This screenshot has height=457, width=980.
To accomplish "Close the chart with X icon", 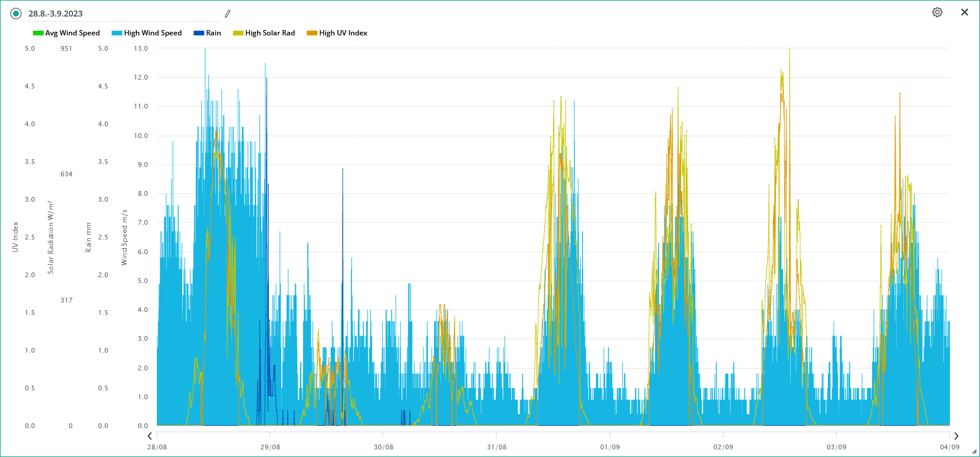I will tap(964, 12).
